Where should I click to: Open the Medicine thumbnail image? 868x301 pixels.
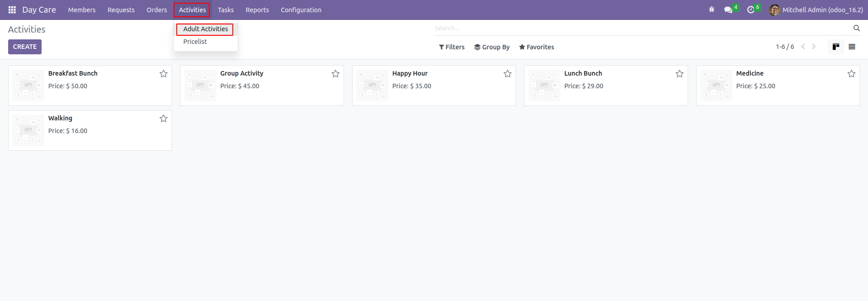(717, 86)
